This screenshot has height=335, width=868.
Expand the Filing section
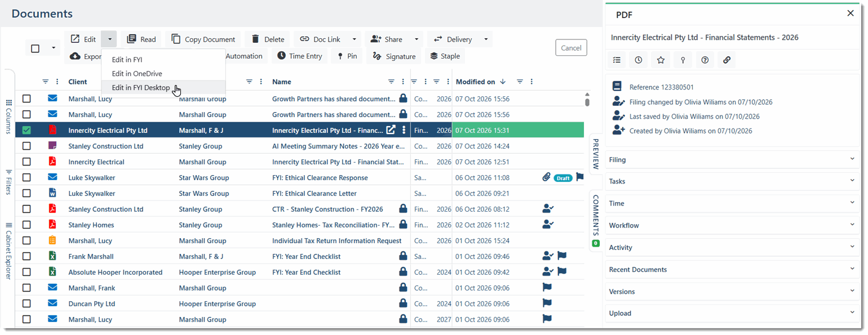coord(733,160)
